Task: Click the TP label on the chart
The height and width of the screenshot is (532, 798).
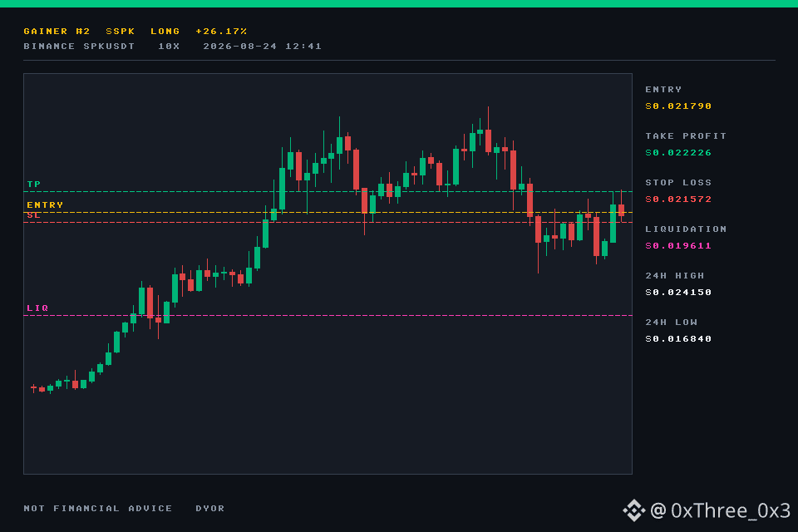Action: coord(33,184)
